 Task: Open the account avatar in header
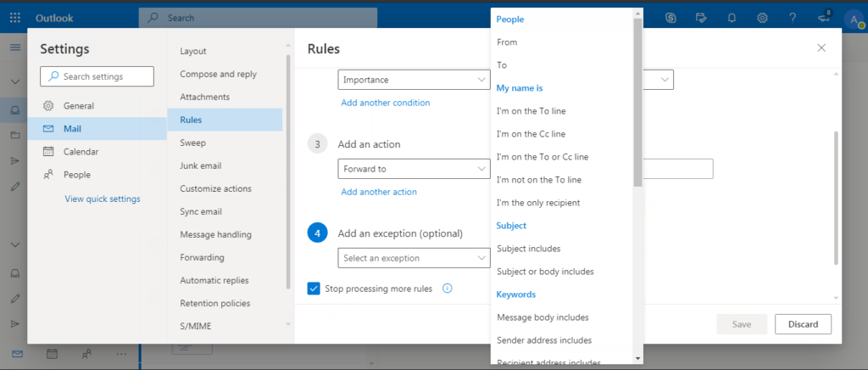(854, 19)
